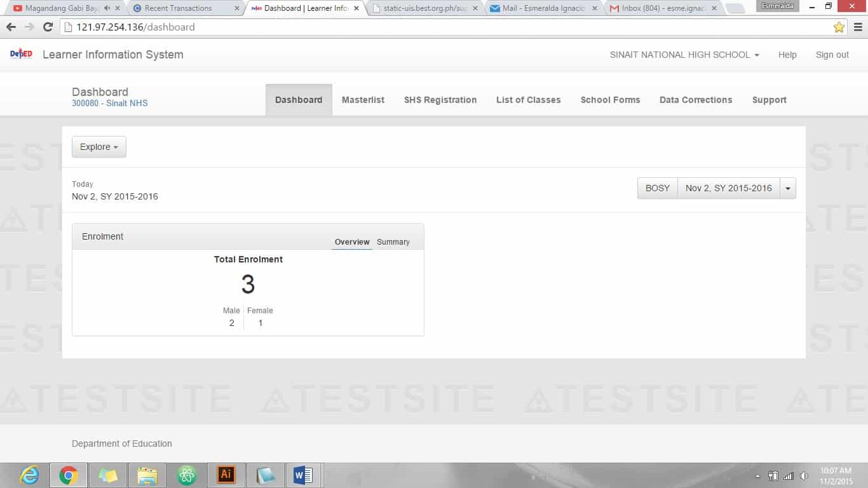868x488 pixels.
Task: Select the Overview view in Enrolment
Action: (352, 242)
